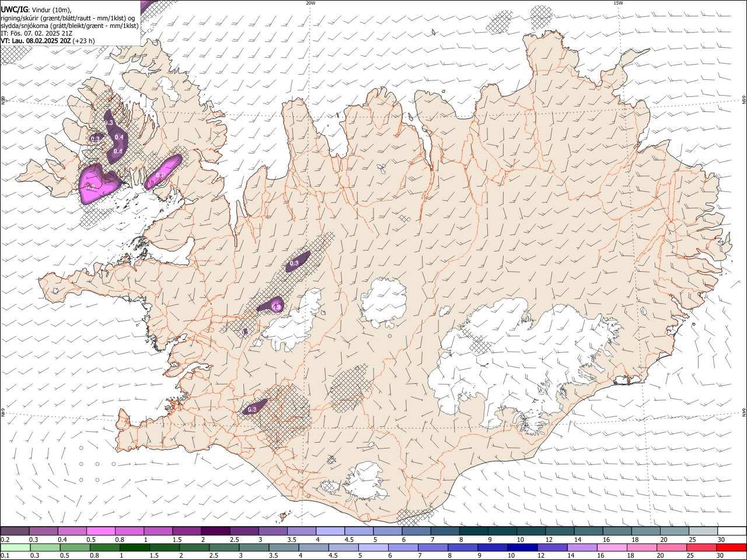Select the bright pink upper swatch at 0.5
747x560 pixels.
[x=100, y=531]
